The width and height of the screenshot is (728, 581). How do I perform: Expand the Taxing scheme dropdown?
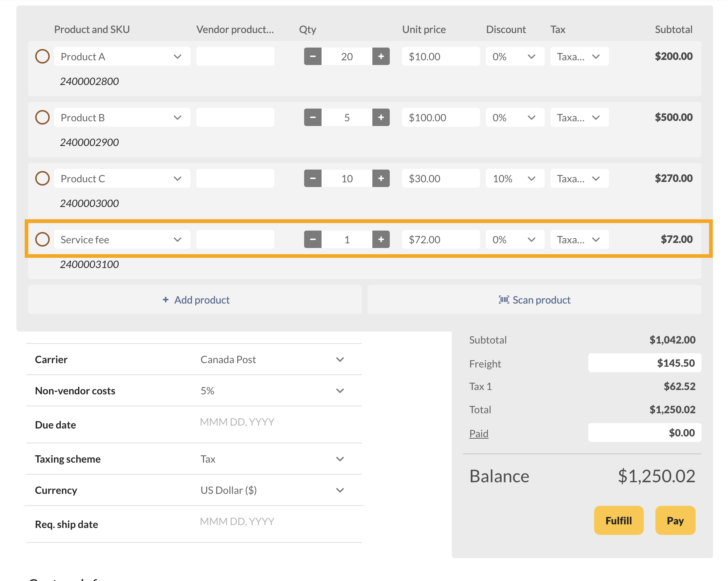[272, 459]
